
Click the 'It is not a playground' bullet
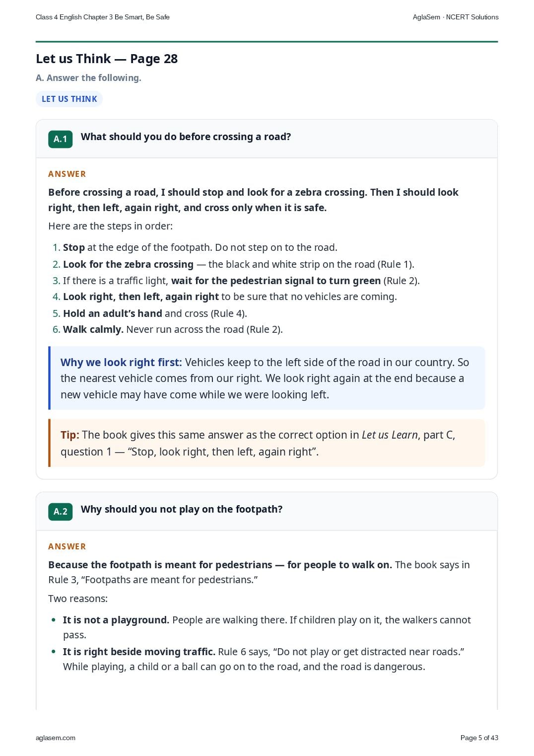[267, 627]
